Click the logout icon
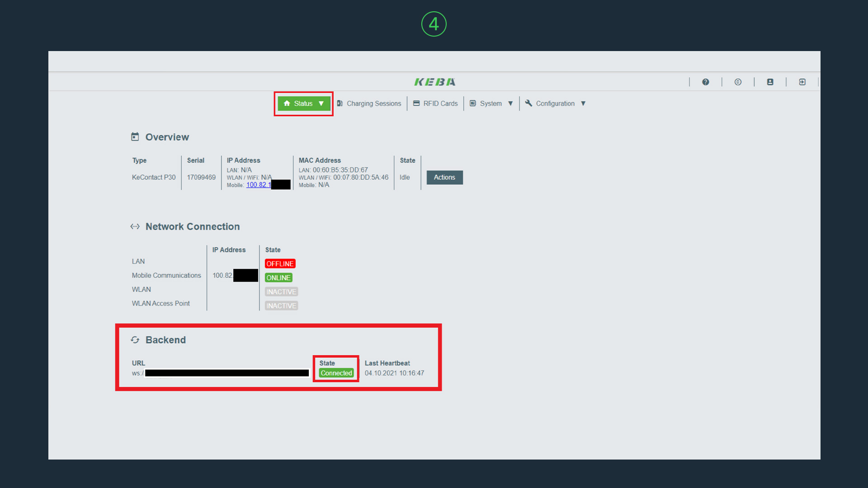 click(x=802, y=82)
